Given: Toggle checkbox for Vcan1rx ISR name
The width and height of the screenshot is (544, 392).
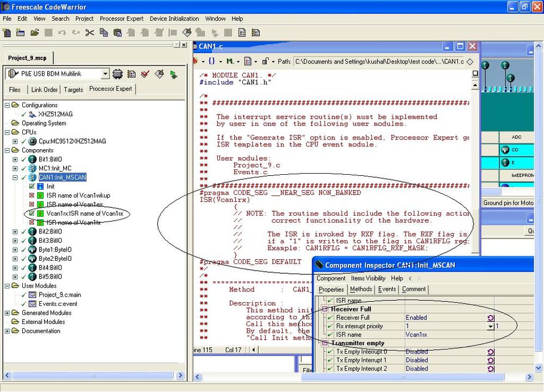Looking at the screenshot, I should [32, 213].
